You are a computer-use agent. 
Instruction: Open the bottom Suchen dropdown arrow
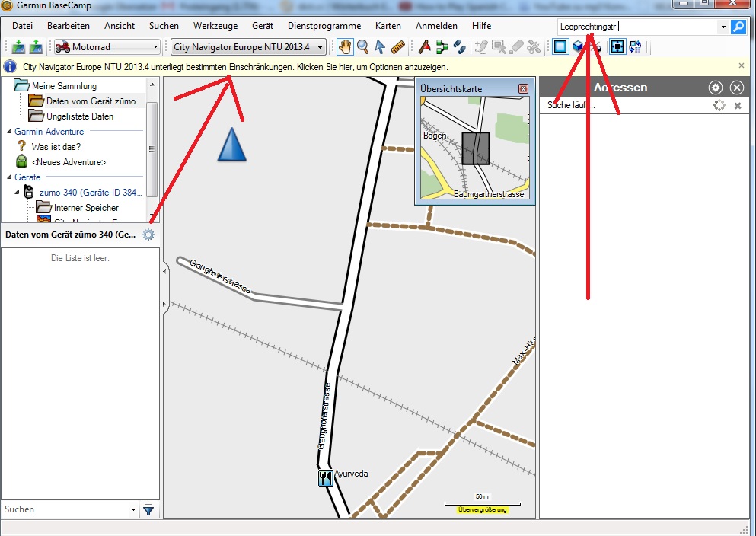point(133,509)
